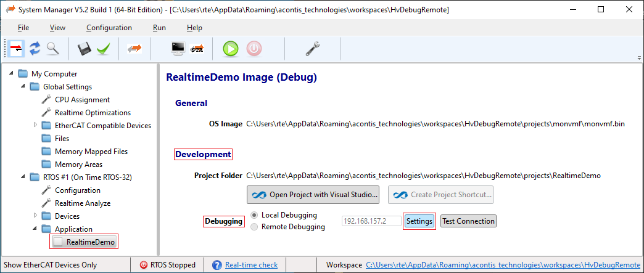
Task: Click the orange-gray double arrow icon
Action: pos(134,49)
